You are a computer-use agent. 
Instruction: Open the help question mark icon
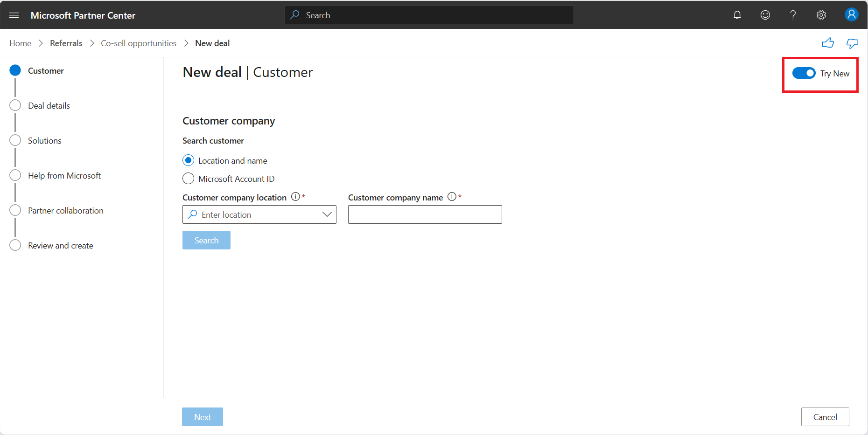[x=793, y=15]
